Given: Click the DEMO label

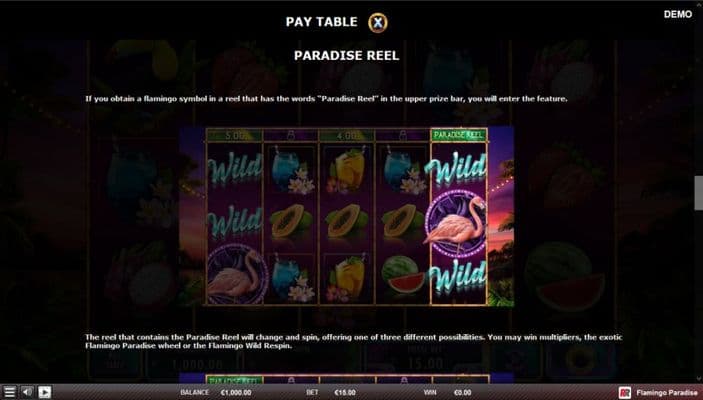Looking at the screenshot, I should (678, 14).
